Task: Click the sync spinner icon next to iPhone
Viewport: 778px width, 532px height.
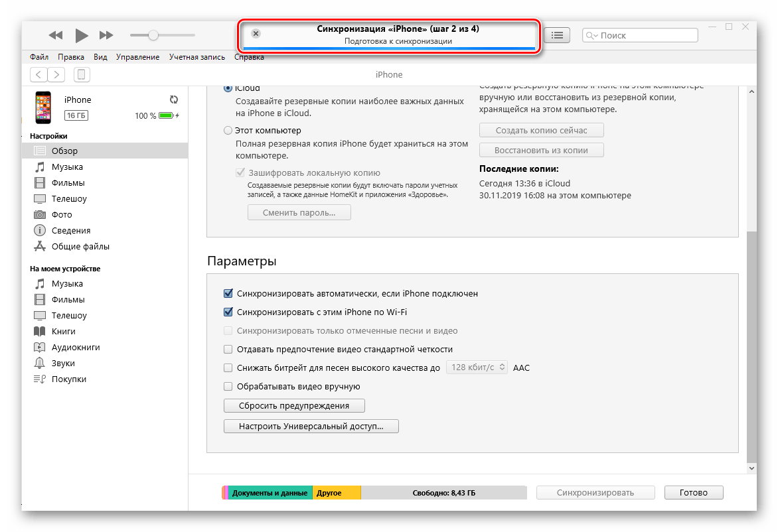Action: [174, 100]
